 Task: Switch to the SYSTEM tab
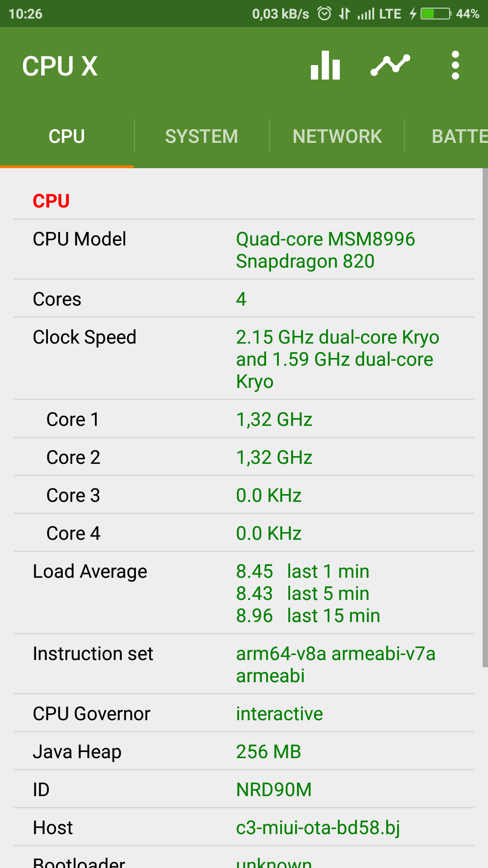tap(202, 137)
